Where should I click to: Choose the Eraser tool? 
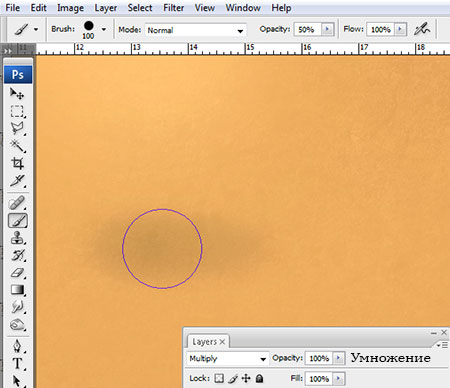[17, 273]
